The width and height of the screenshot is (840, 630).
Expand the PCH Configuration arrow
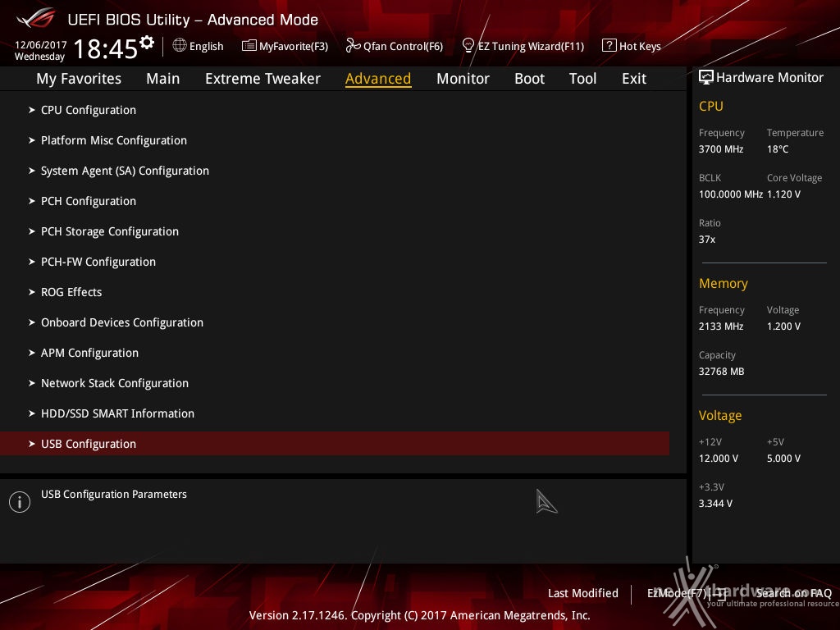pyautogui.click(x=32, y=201)
